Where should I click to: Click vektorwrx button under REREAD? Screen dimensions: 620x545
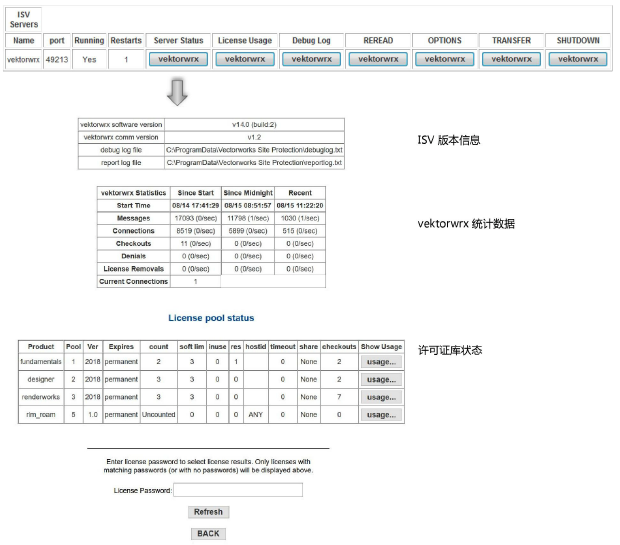(x=378, y=59)
